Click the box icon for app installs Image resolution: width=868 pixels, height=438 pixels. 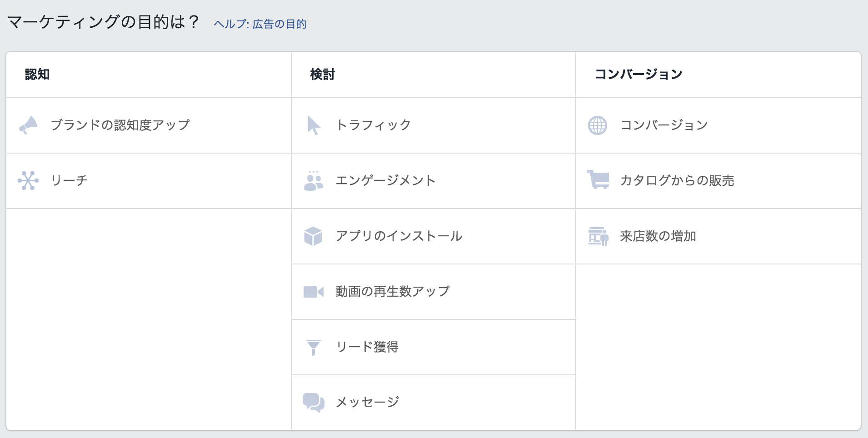pyautogui.click(x=313, y=236)
